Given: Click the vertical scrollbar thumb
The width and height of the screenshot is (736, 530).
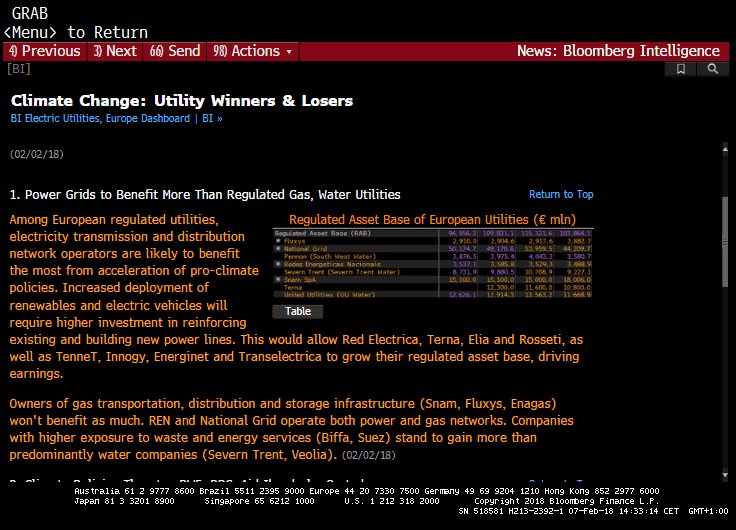Looking at the screenshot, I should (725, 242).
